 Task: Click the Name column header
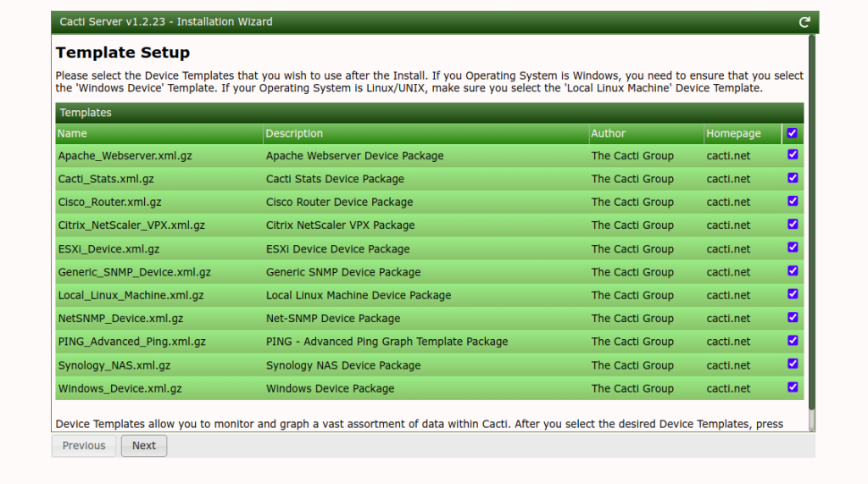[x=159, y=133]
